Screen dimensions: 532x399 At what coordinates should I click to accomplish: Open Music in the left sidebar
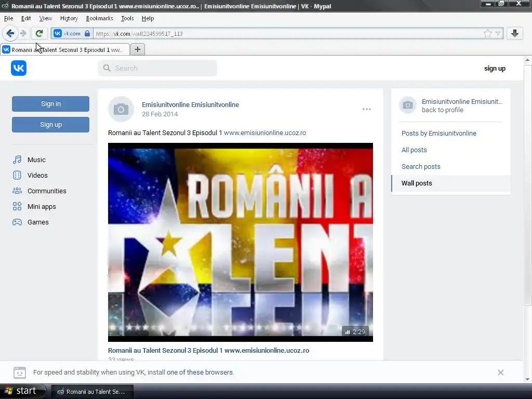click(x=37, y=160)
